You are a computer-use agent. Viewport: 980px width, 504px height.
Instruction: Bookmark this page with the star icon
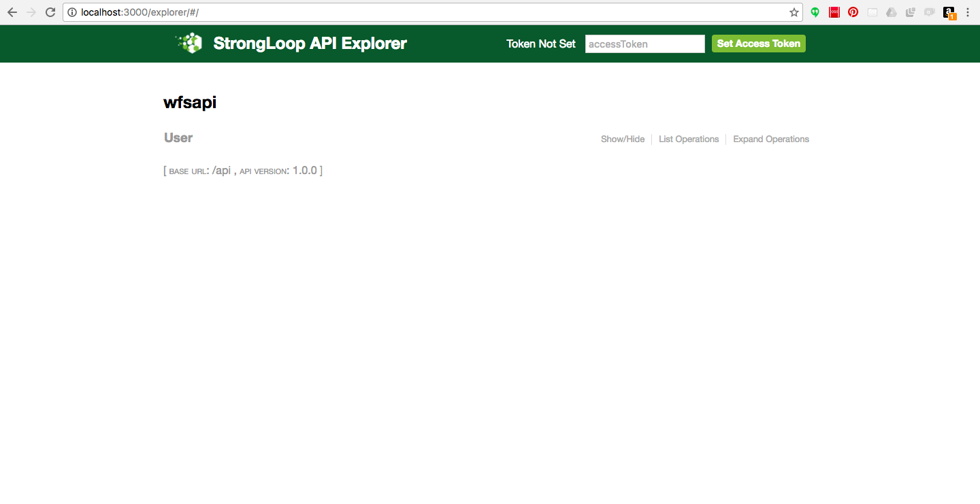(794, 12)
